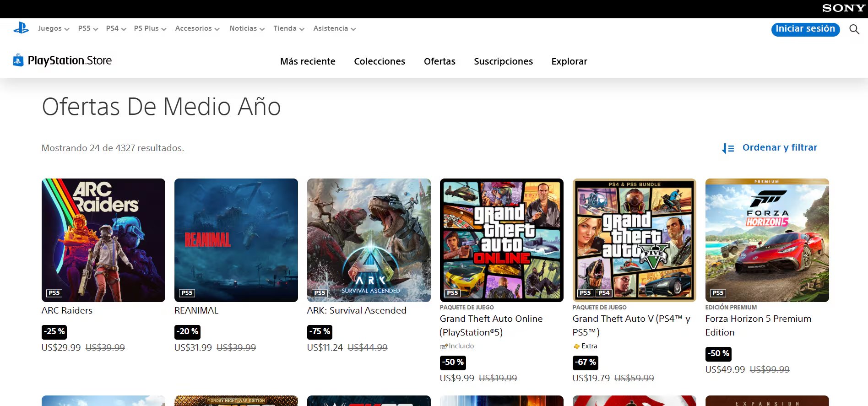
Task: Click the -25 % discount badge
Action: point(54,331)
